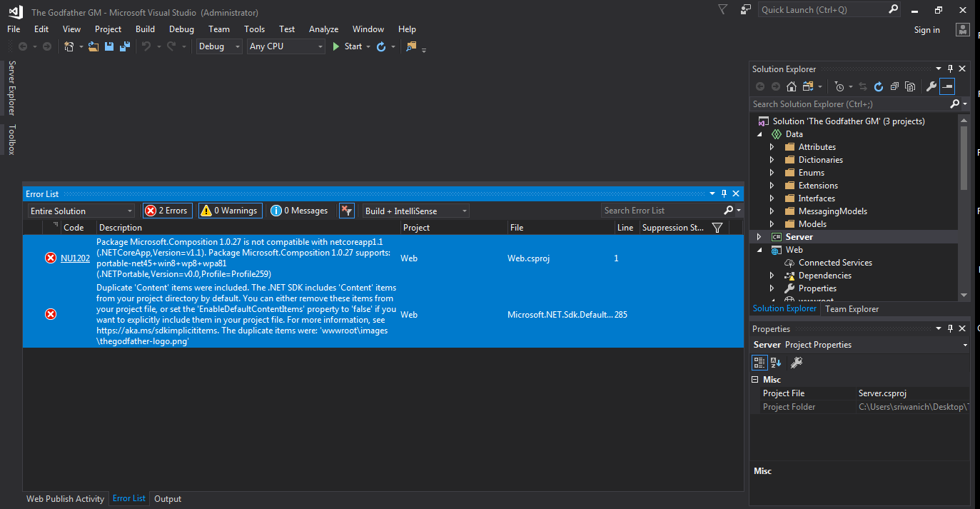Click the red error icon of NU1202 row
The width and height of the screenshot is (980, 509).
pos(51,258)
